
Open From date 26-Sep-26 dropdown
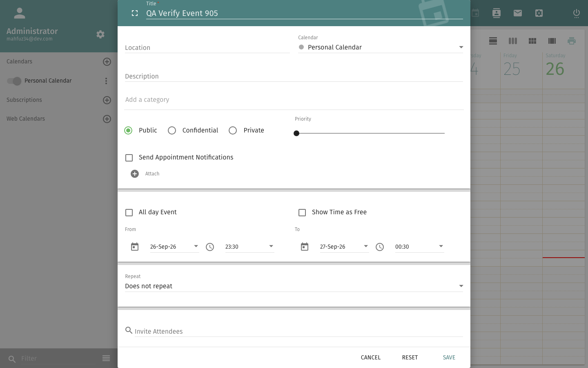tap(174, 247)
